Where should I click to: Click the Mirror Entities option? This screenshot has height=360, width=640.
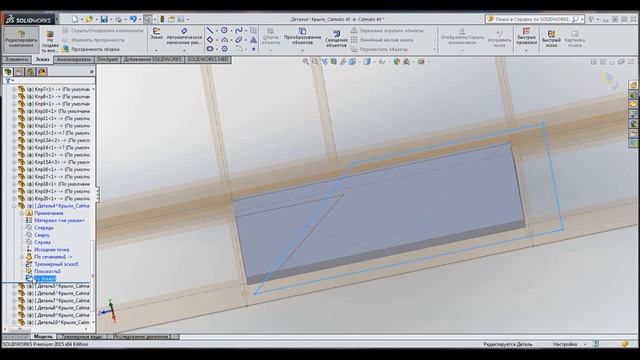[x=387, y=31]
